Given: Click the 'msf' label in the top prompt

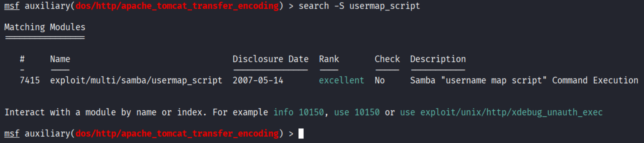Looking at the screenshot, I should coord(12,6).
